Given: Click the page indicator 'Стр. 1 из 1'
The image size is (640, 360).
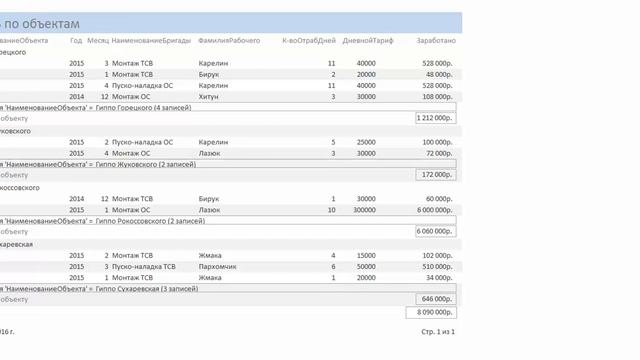Looking at the screenshot, I should (x=438, y=332).
